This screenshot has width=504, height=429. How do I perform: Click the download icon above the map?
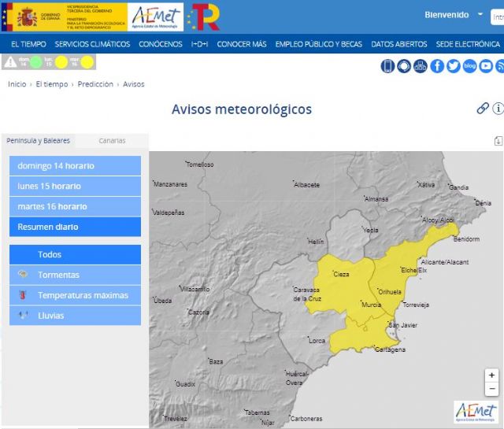pos(498,141)
